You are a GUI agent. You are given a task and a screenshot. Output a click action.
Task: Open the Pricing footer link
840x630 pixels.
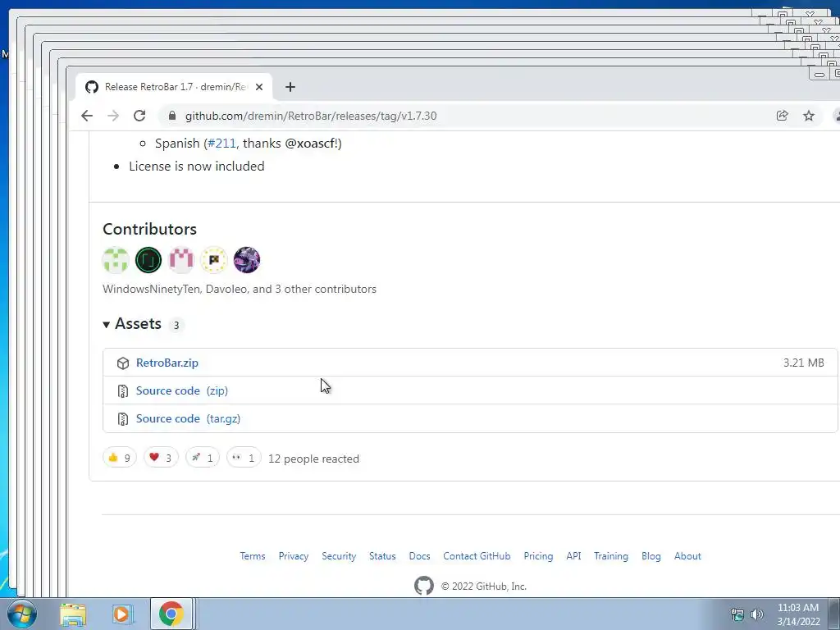538,556
